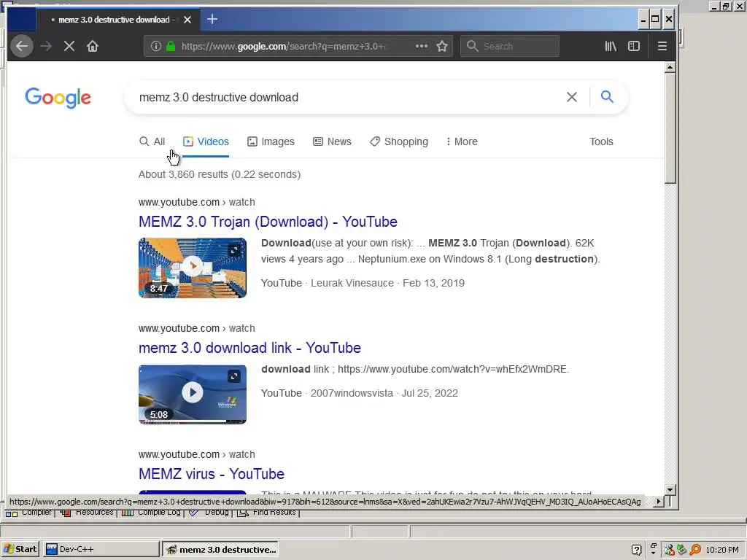
Task: Click the forward navigation arrow
Action: [x=46, y=46]
